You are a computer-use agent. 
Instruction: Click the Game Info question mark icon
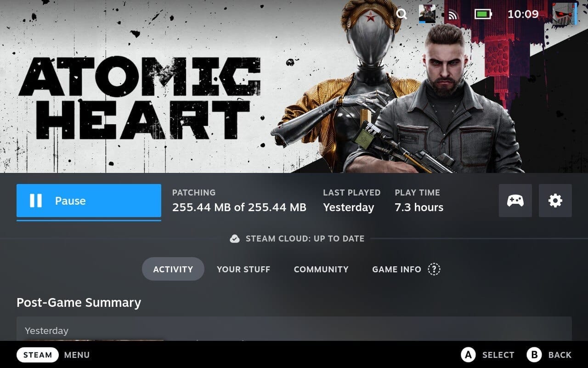click(x=434, y=269)
